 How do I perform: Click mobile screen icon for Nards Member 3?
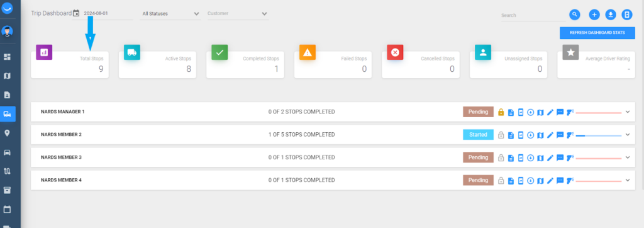click(521, 157)
